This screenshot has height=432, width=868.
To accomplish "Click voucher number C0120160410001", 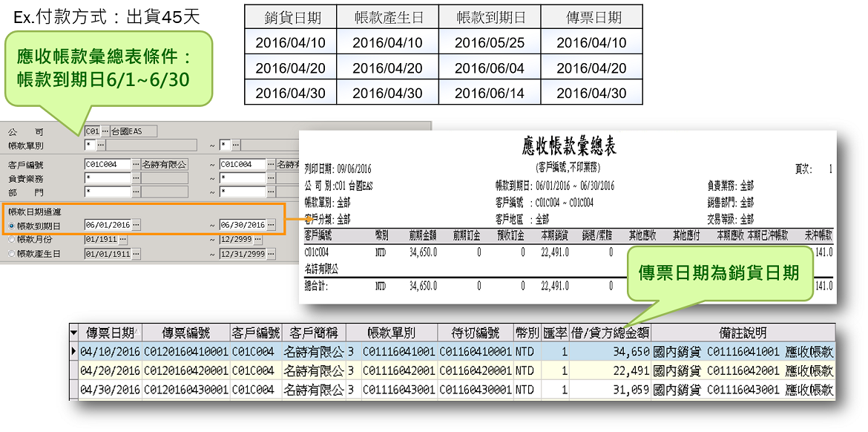I will coord(186,351).
